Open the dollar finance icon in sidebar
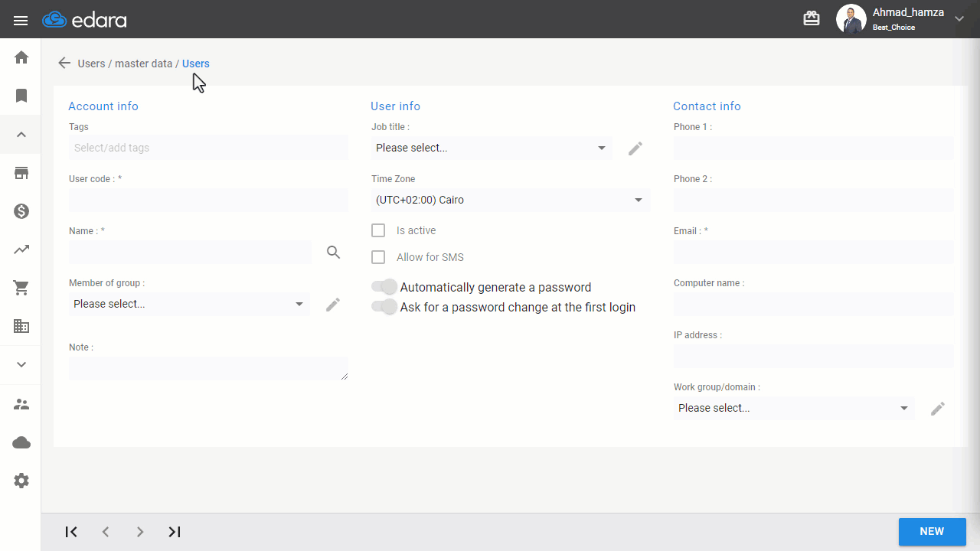Image resolution: width=980 pixels, height=551 pixels. click(21, 211)
